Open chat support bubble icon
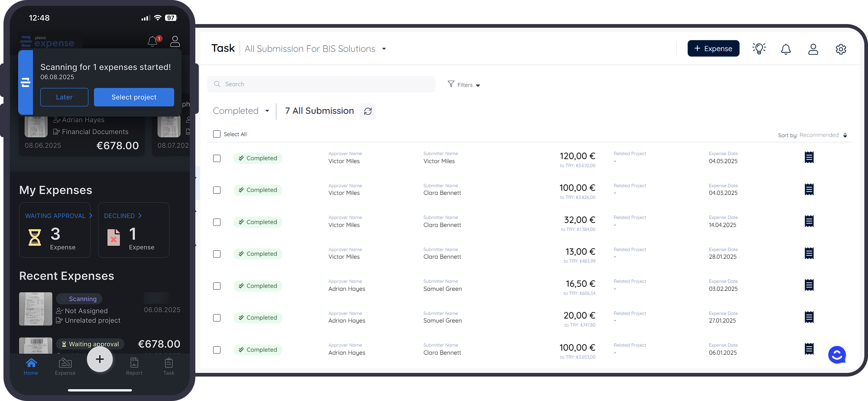 tap(837, 354)
